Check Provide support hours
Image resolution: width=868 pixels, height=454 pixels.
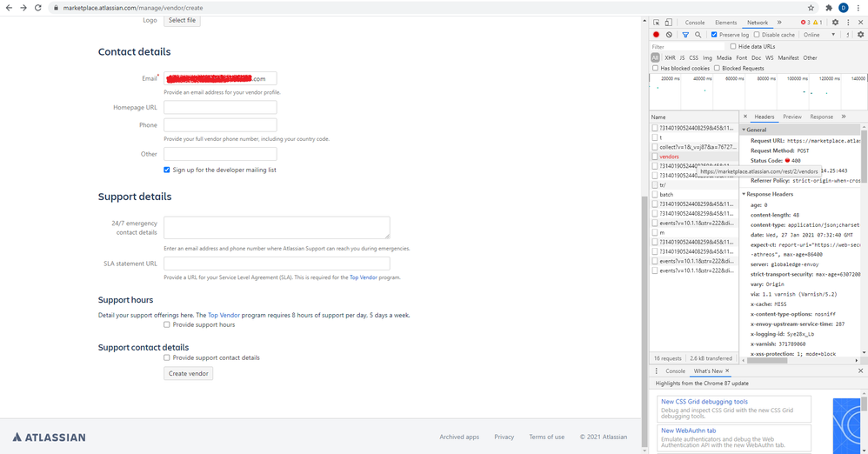tap(167, 324)
